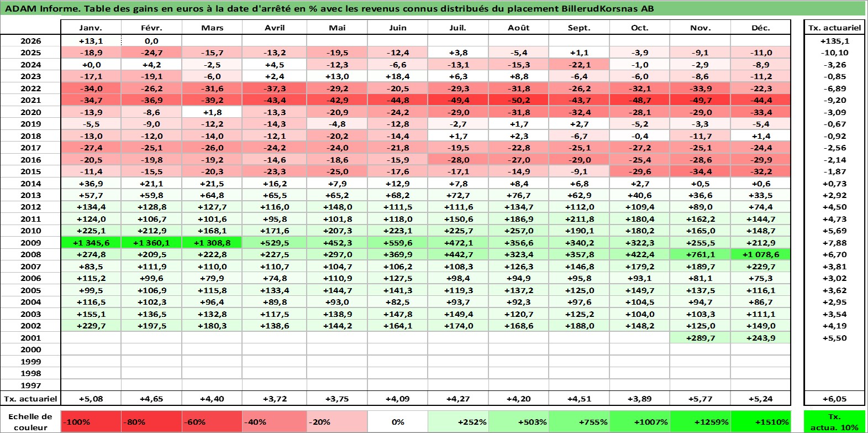Select the '+3,8' cell in July 2025
The height and width of the screenshot is (433, 868).
(x=458, y=53)
